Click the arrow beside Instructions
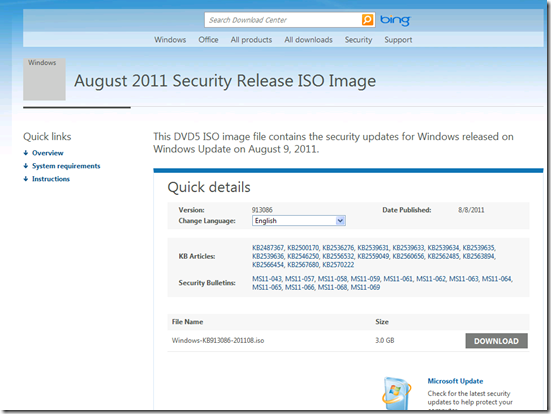551x414 pixels. pos(26,179)
